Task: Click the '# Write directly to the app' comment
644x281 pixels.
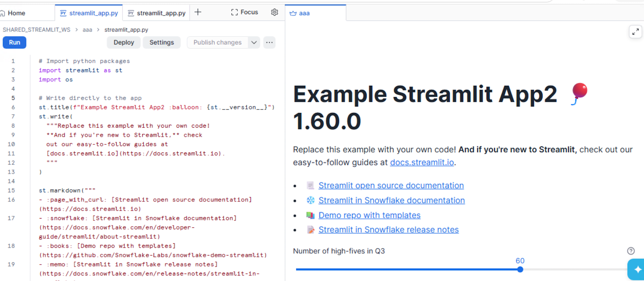Action: click(x=90, y=98)
